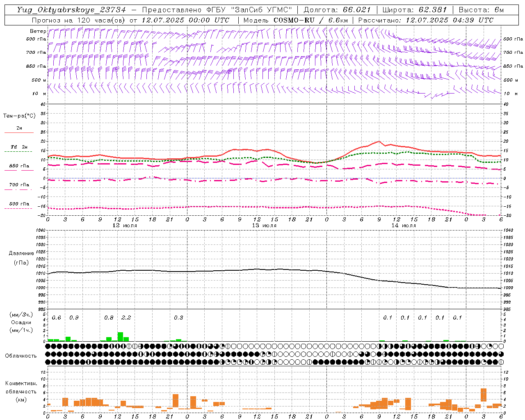
Task: Click the tallest orange convective cloud bar
Action: click(x=484, y=395)
